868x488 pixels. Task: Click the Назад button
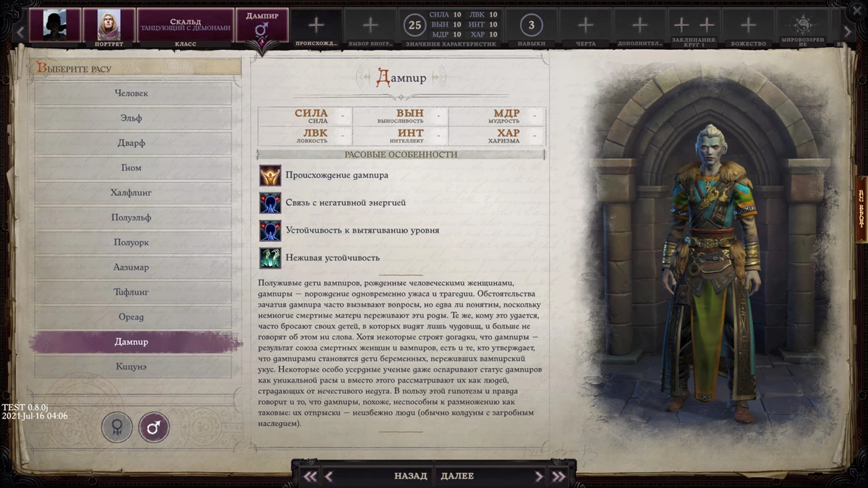409,476
